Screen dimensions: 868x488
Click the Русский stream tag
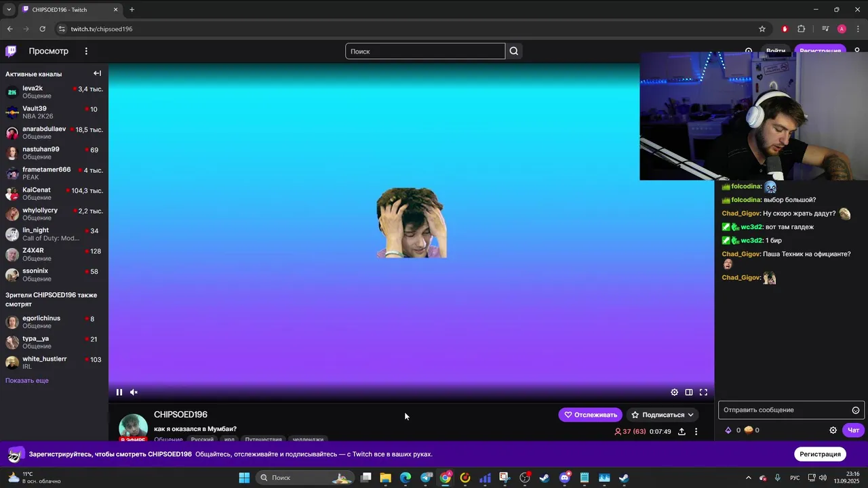[x=202, y=439]
